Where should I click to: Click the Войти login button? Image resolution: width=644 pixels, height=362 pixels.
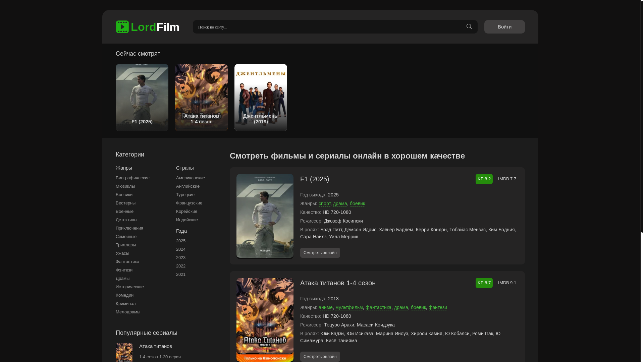pos(504,27)
